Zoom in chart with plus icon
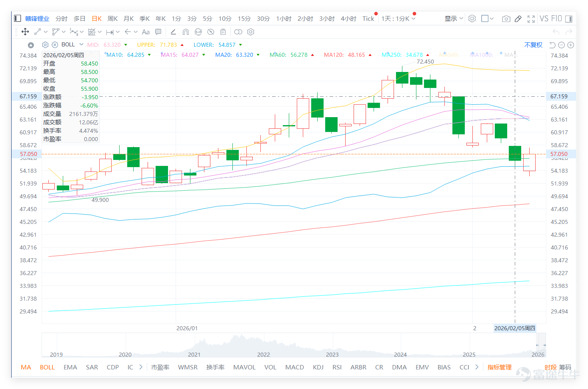The width and height of the screenshot is (588, 389). (x=571, y=45)
